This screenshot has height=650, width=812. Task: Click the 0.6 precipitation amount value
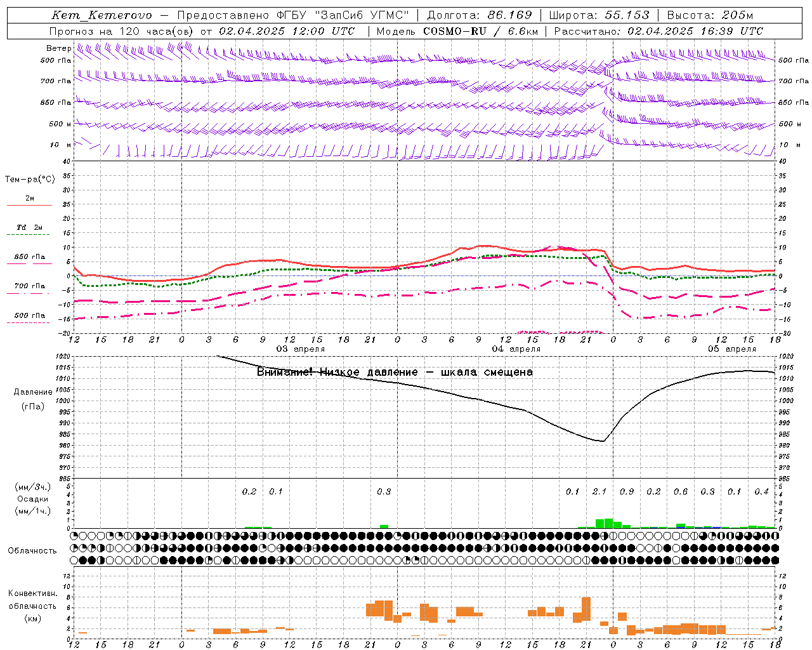coord(681,492)
